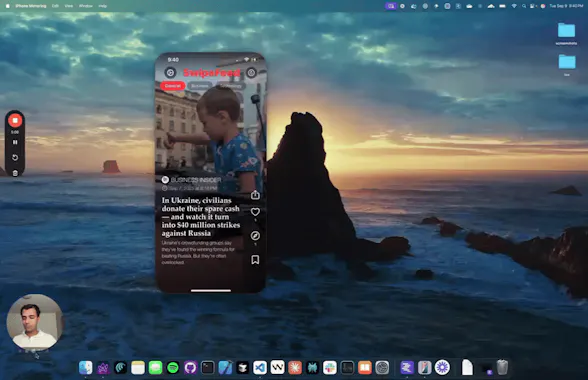Tap the article summary paragraph
The width and height of the screenshot is (588, 380).
198,252
